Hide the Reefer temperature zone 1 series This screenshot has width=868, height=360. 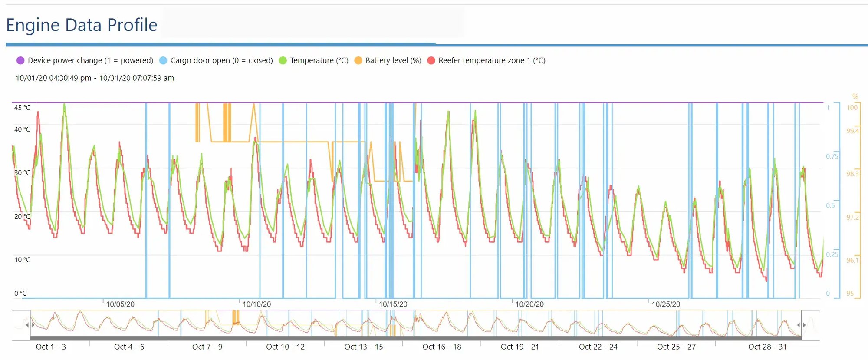tap(492, 60)
